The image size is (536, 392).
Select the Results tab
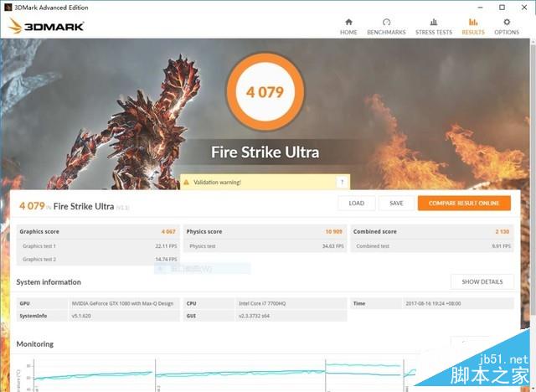(x=473, y=27)
